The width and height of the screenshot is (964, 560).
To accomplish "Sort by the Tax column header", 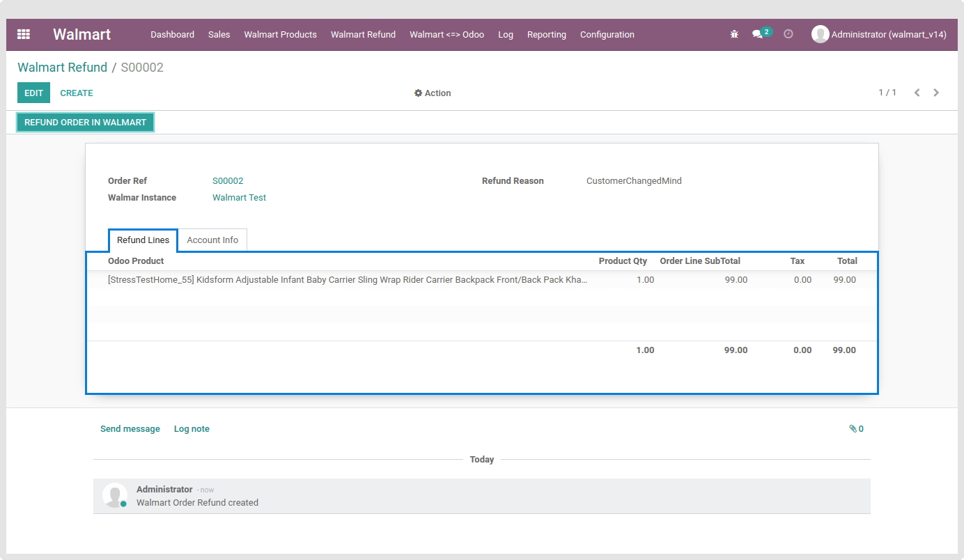I will tap(798, 261).
